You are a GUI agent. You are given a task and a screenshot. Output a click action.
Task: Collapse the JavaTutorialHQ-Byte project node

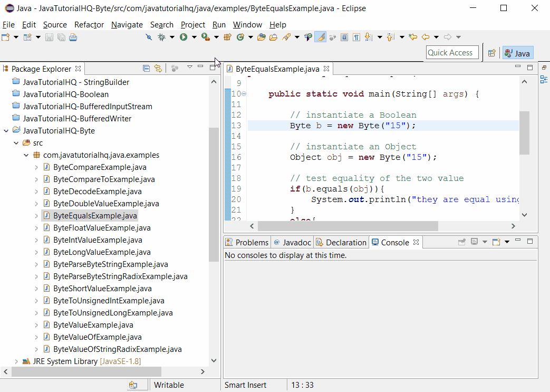coord(6,131)
